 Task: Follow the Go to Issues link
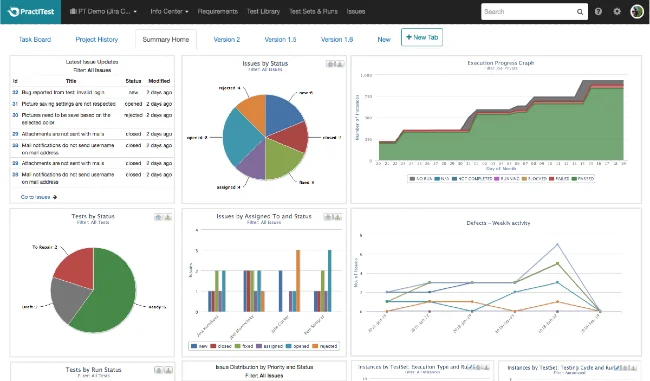pos(39,197)
